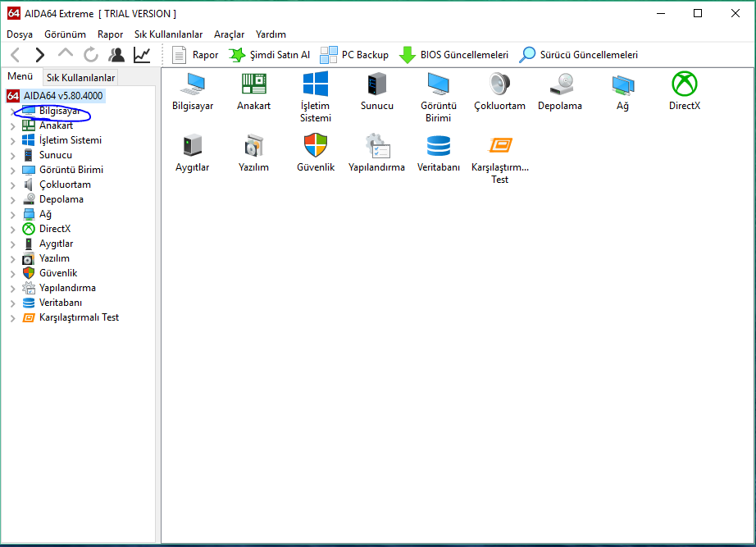
Task: Expand the Karşılaştırmalı Test tree node arrow
Action: 13,318
